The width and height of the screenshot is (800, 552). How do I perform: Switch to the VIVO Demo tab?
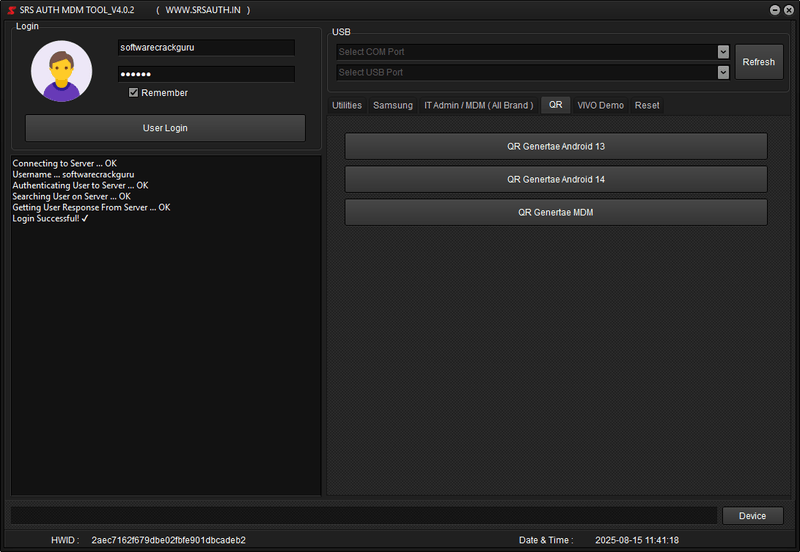coord(600,105)
